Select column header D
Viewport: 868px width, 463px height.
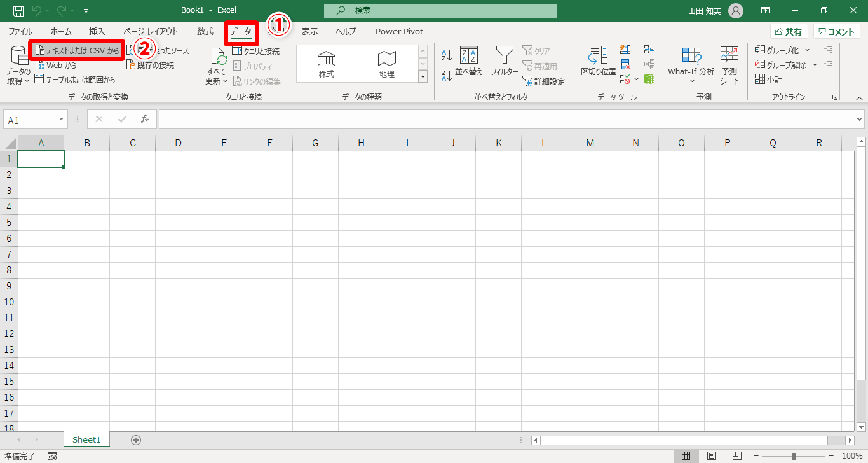pos(179,143)
